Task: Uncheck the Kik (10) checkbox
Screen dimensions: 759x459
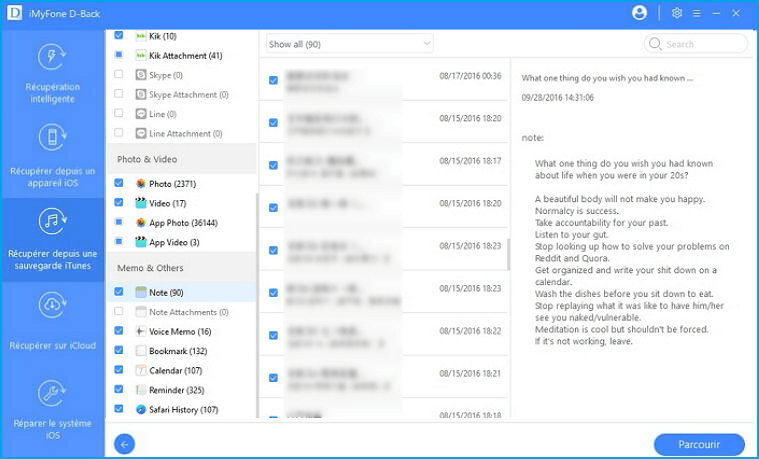Action: pyautogui.click(x=119, y=35)
